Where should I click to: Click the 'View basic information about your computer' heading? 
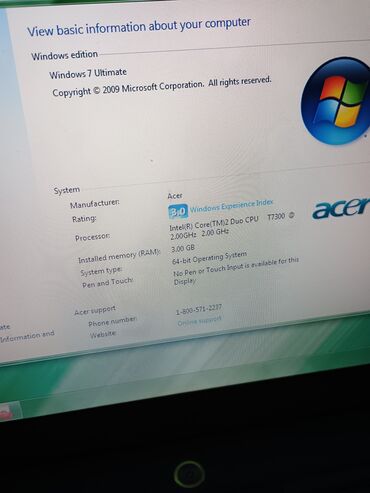pos(139,27)
